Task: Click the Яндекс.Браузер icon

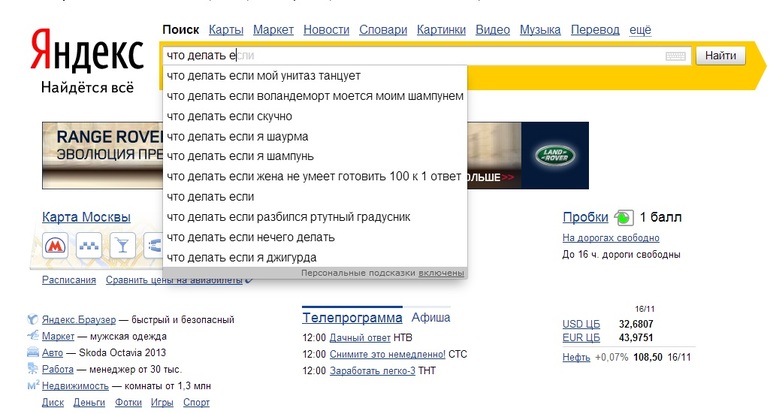Action: 33,320
